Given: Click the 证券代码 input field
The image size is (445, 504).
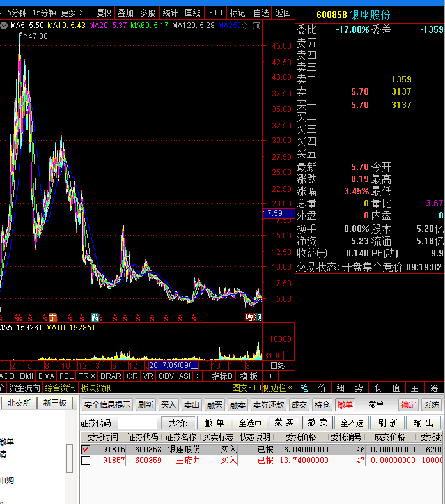Looking at the screenshot, I should point(137,423).
